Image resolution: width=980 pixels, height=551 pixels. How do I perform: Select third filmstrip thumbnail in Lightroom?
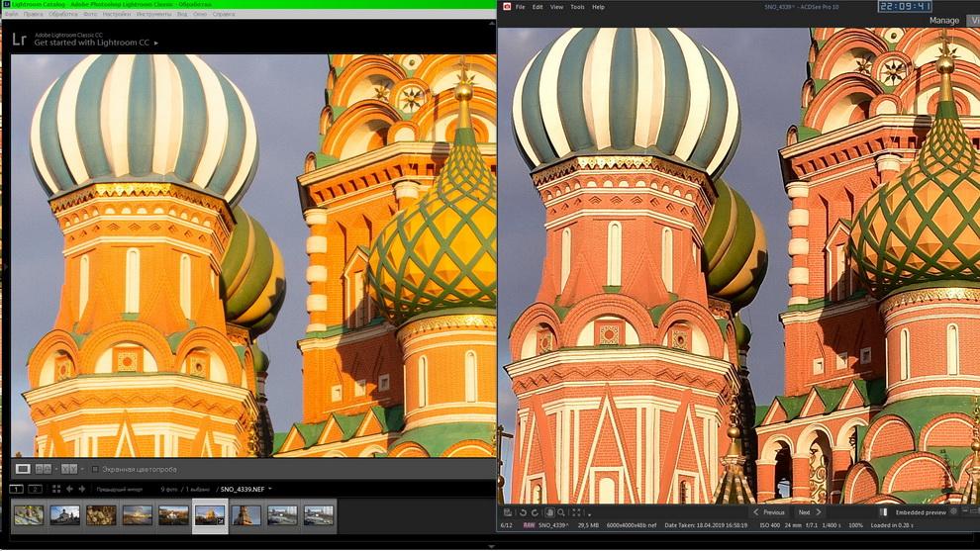[101, 515]
